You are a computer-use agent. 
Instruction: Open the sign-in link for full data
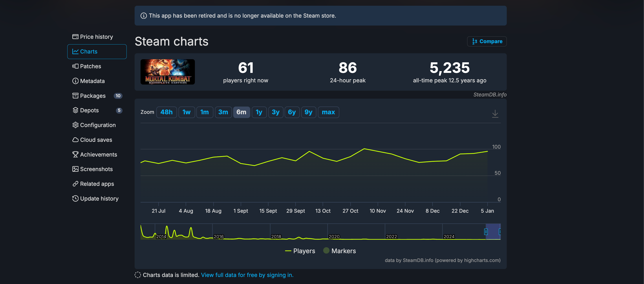(247, 275)
